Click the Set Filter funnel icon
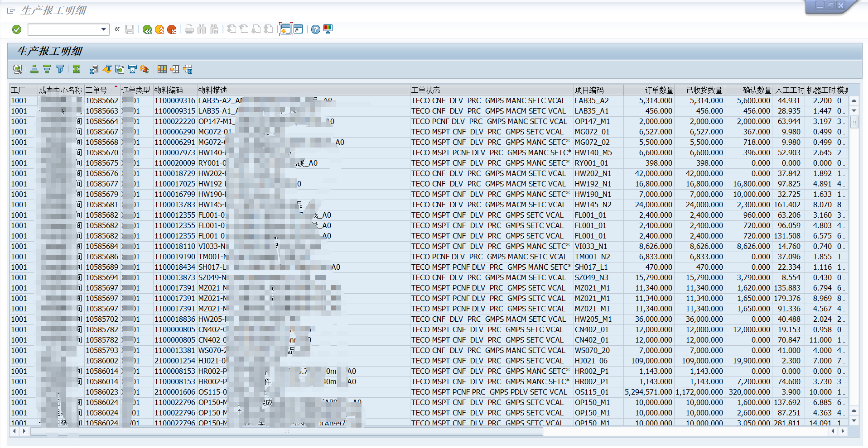Screen dimensions: 868x448 pyautogui.click(x=60, y=69)
